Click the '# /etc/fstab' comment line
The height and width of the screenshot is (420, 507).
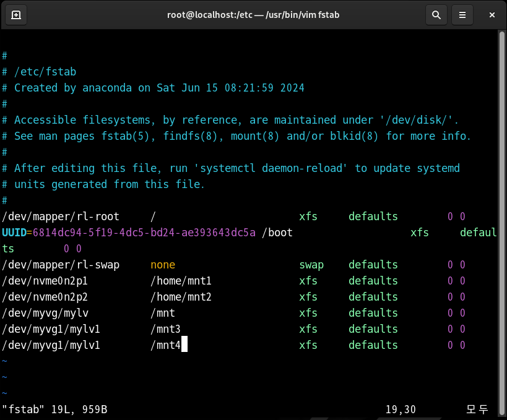(39, 72)
